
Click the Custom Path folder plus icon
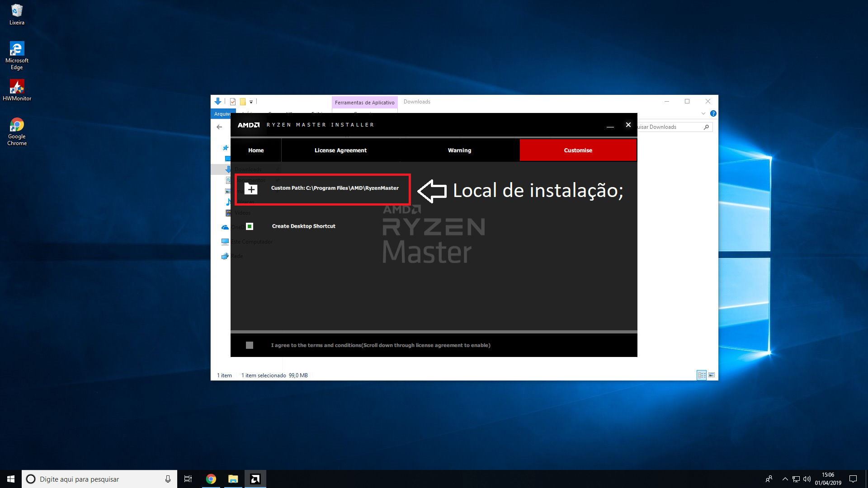[251, 189]
